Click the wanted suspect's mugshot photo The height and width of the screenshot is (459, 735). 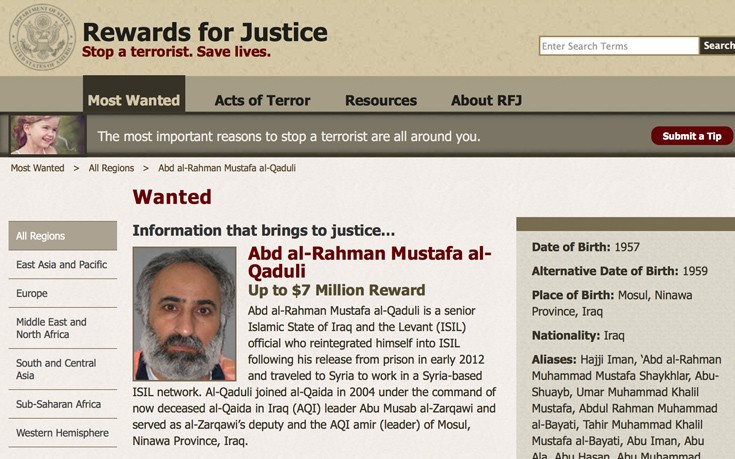(184, 314)
